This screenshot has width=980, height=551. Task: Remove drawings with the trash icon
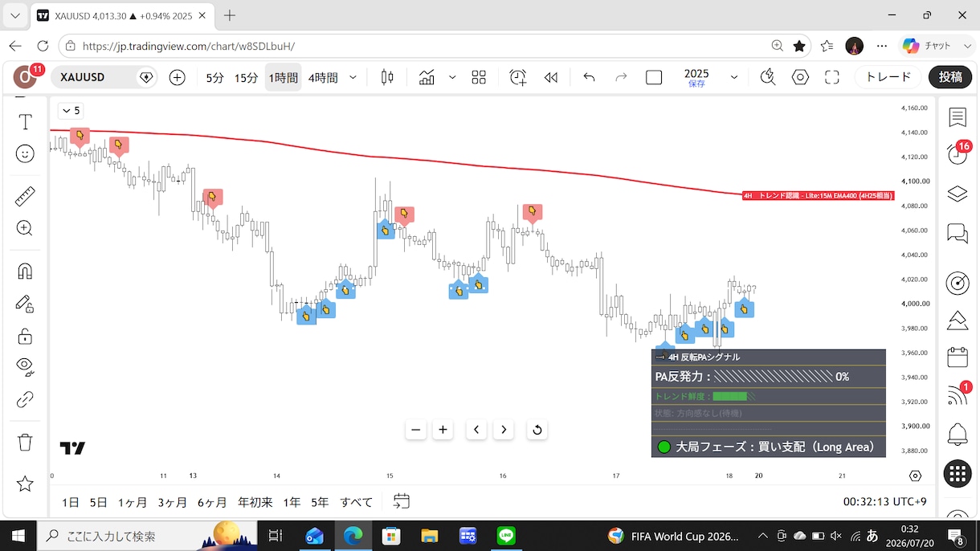[x=25, y=442]
